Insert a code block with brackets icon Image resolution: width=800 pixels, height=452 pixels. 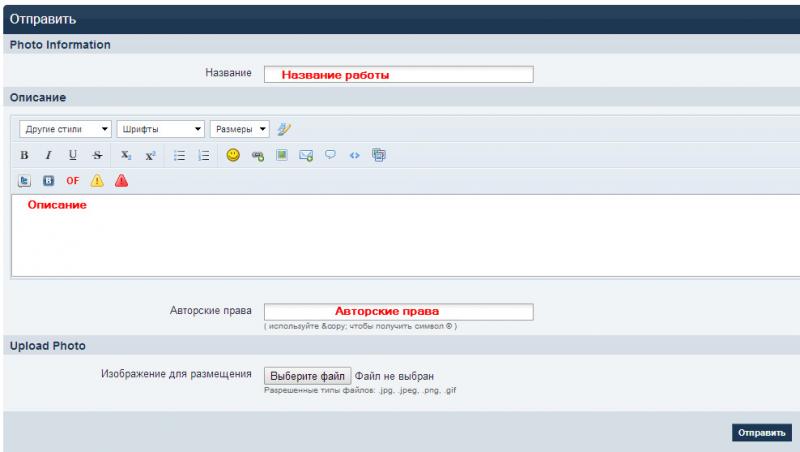[355, 155]
